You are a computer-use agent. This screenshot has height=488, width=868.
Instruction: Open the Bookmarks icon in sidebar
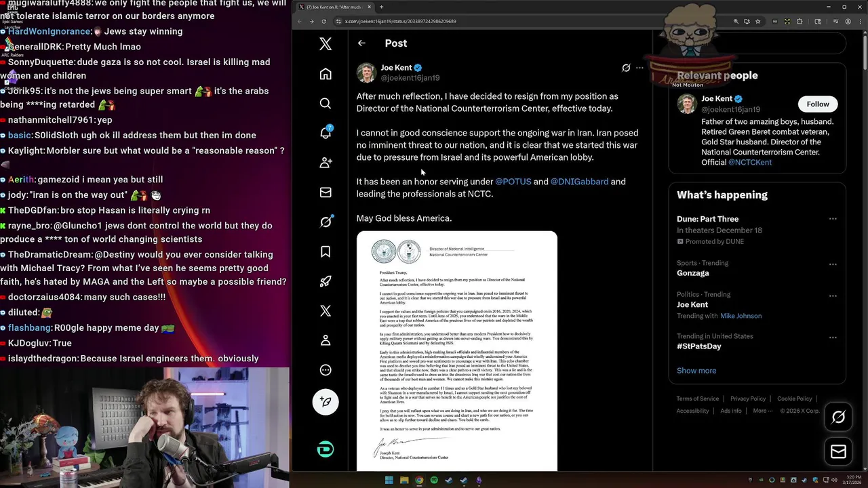(x=325, y=251)
